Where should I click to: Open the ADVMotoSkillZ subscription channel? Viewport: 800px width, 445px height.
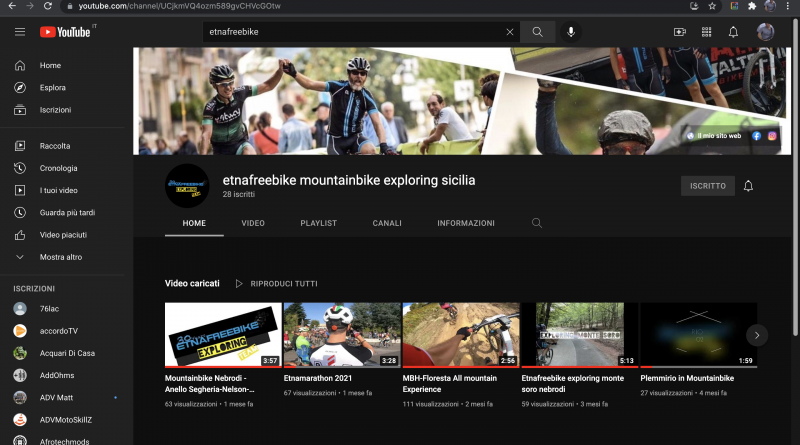pyautogui.click(x=66, y=420)
